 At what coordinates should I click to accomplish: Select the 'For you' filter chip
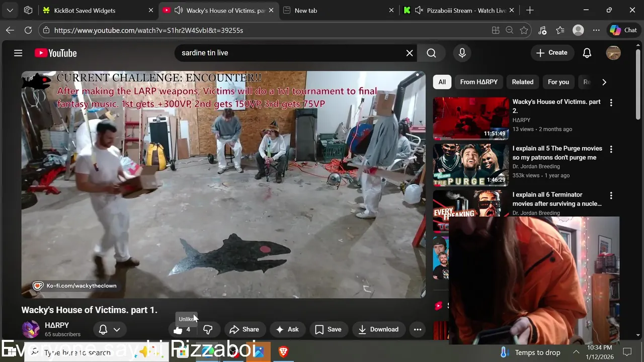pos(558,82)
